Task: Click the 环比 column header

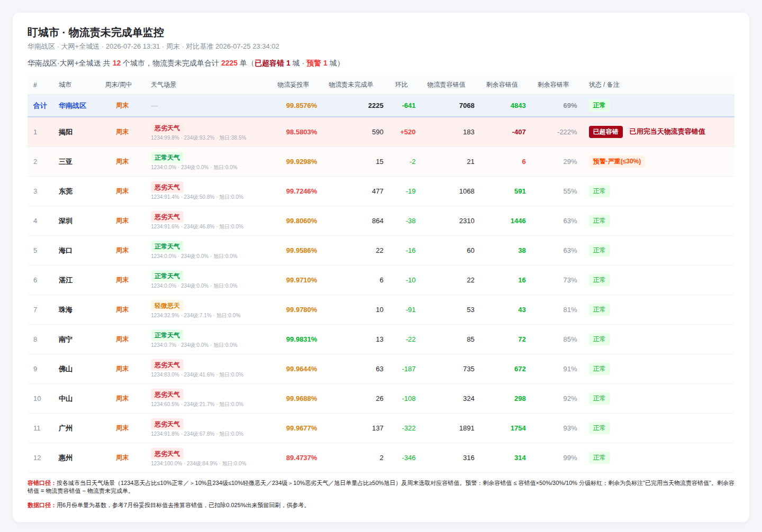Action: [x=401, y=85]
